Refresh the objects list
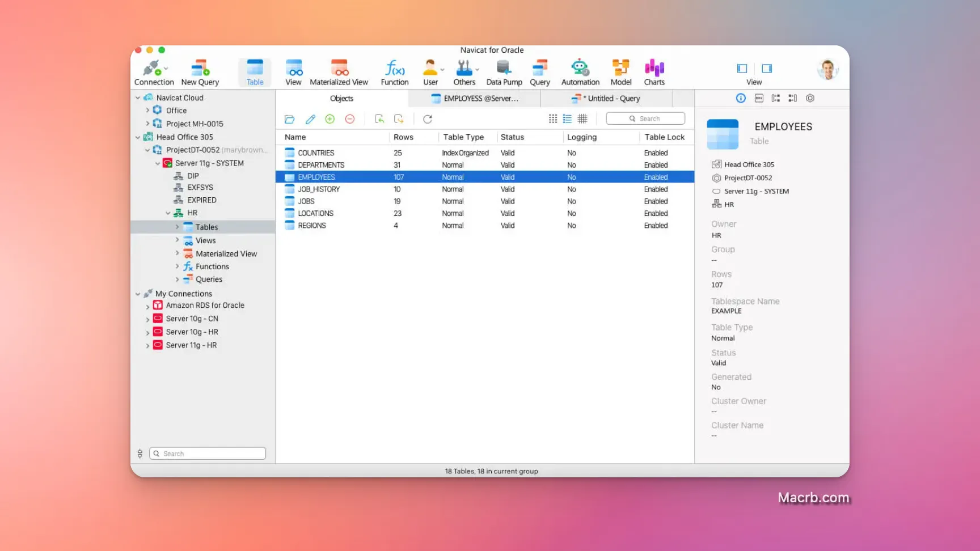Image resolution: width=980 pixels, height=551 pixels. pyautogui.click(x=428, y=119)
